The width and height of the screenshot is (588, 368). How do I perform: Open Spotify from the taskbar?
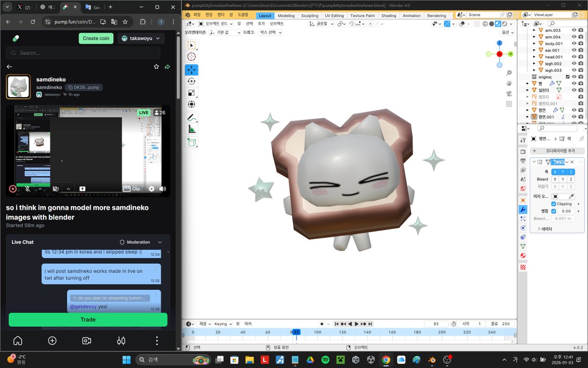tap(325, 360)
